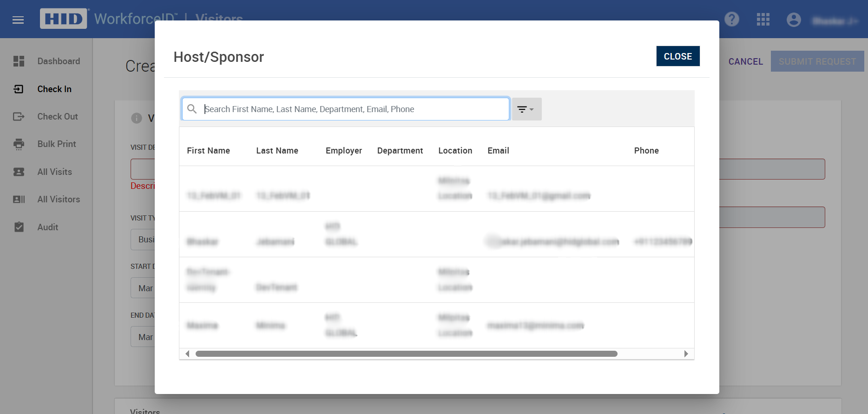
Task: Select All Visits menu item
Action: tap(54, 172)
